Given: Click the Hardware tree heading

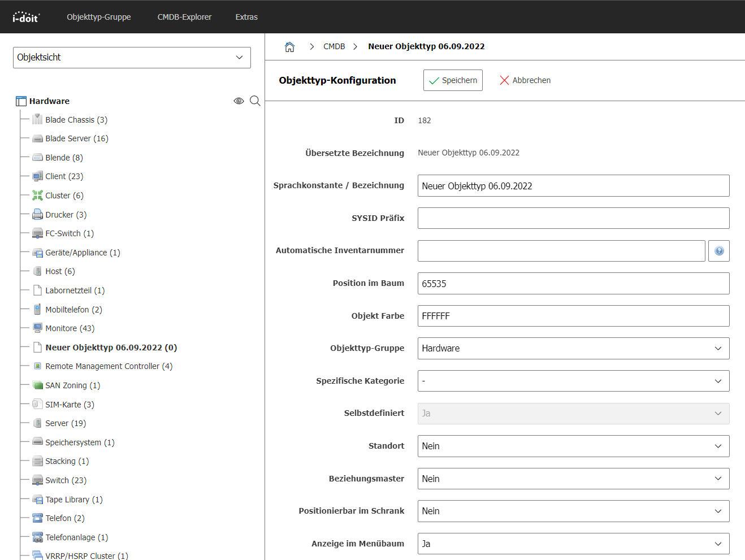Looking at the screenshot, I should click(49, 101).
